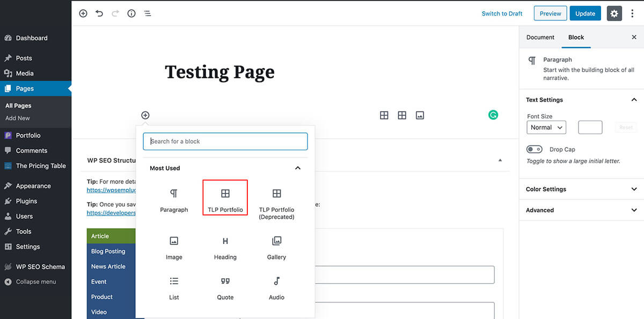
Task: Click the Preview button
Action: click(550, 13)
